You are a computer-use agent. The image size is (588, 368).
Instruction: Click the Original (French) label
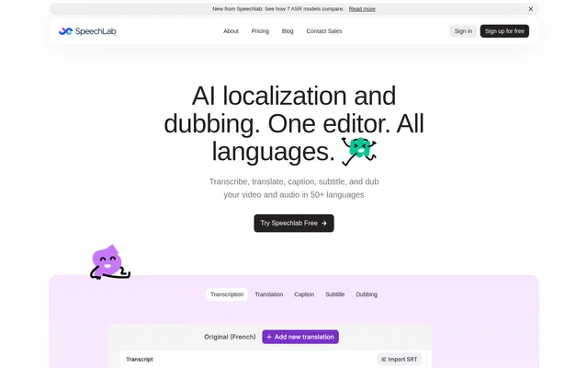click(230, 337)
